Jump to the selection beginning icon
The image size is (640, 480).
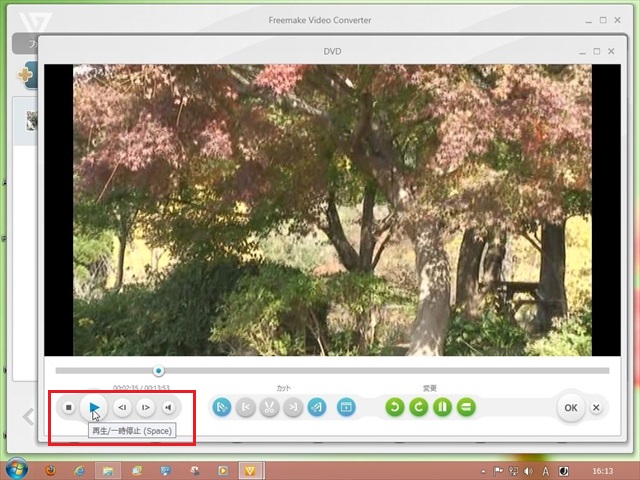pos(246,407)
